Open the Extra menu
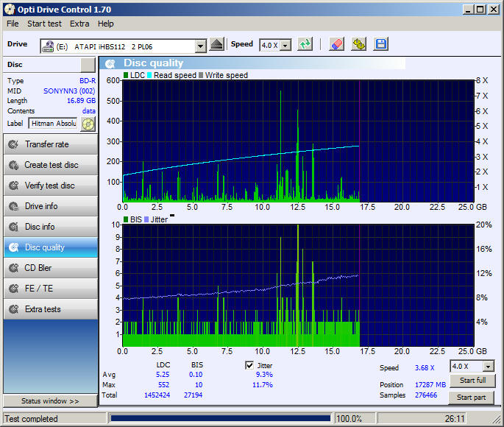 coord(79,24)
